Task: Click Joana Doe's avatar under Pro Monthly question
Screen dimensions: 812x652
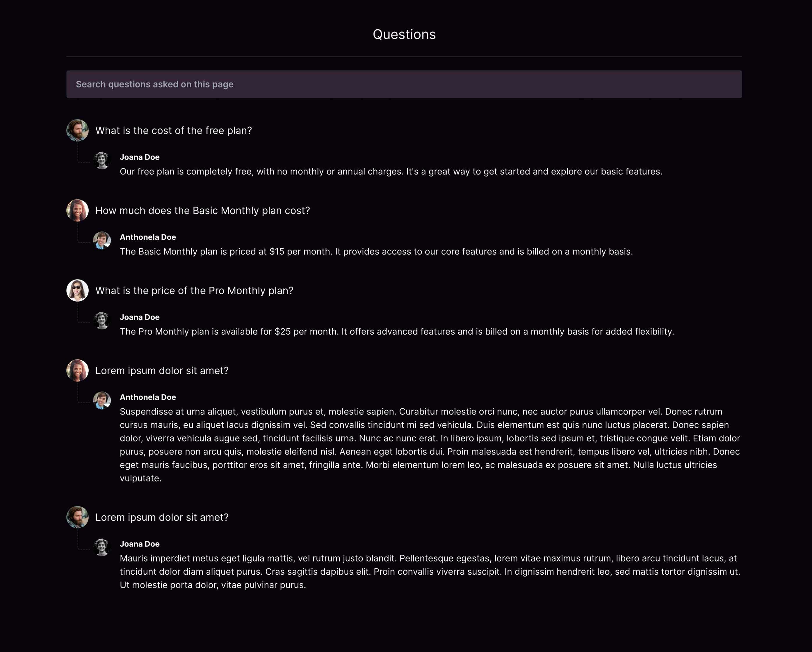Action: (102, 320)
